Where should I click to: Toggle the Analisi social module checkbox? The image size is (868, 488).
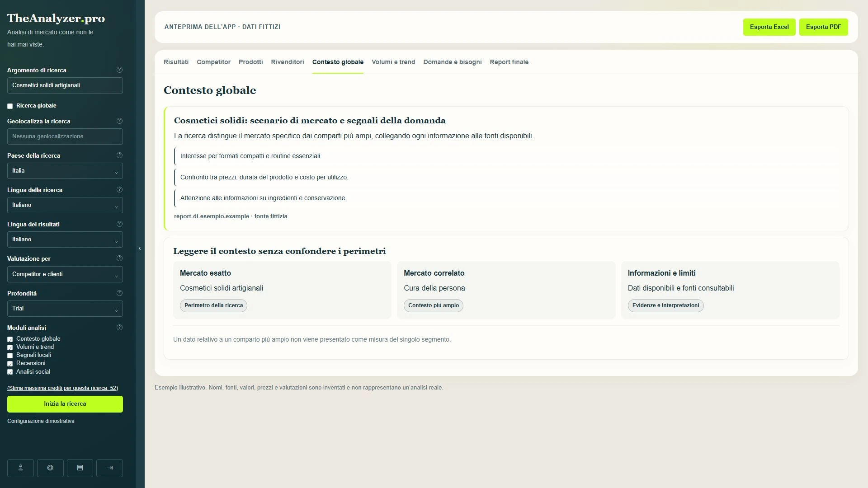coord(10,372)
